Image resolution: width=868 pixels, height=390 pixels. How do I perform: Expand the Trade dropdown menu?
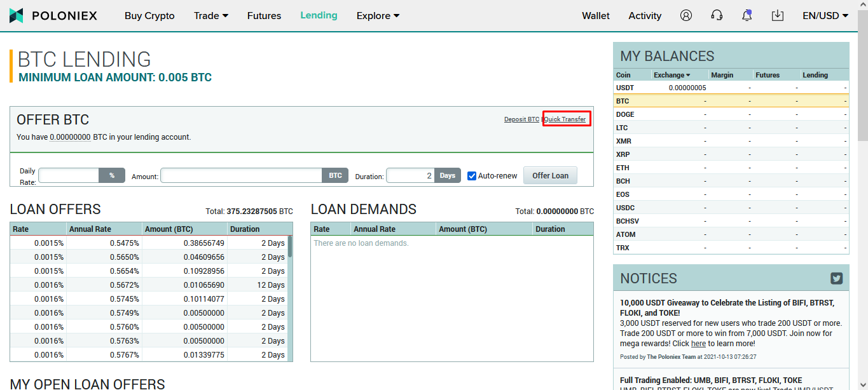pos(211,16)
